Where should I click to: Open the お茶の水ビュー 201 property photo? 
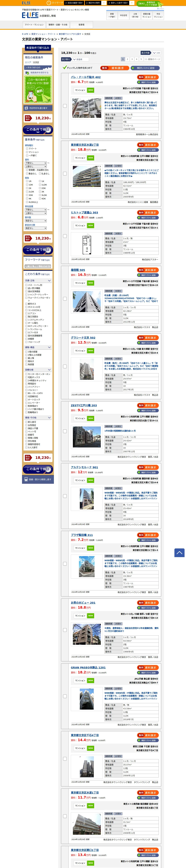point(87,634)
